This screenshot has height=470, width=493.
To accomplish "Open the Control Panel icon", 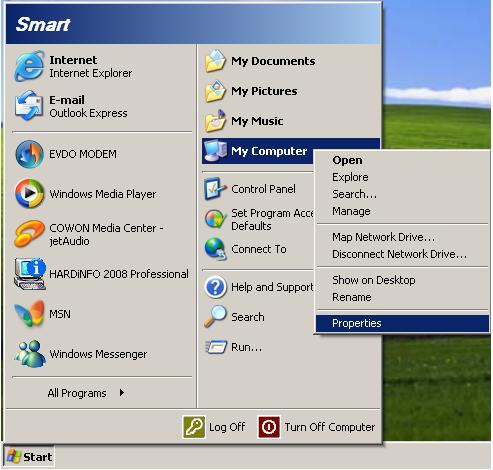I will (x=215, y=189).
